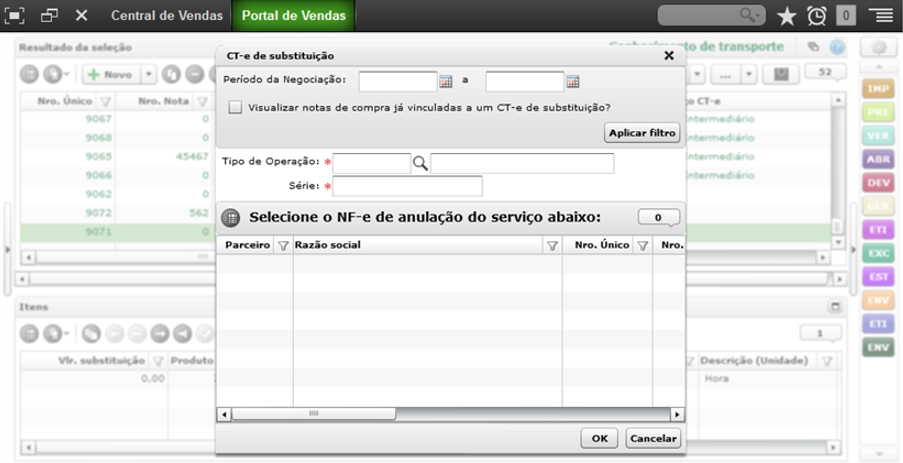Click left arrow of dialog horizontal scrollbar

tap(223, 414)
